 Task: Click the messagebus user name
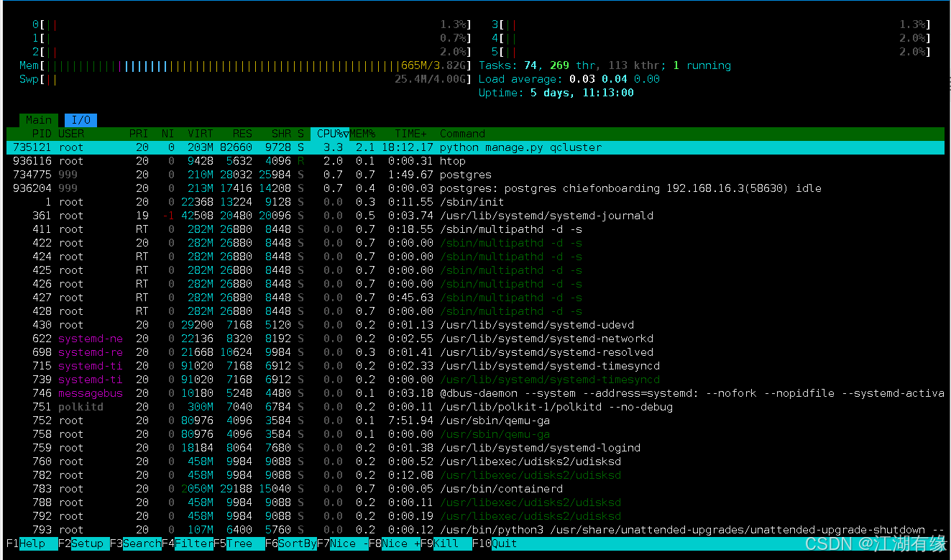pos(91,393)
